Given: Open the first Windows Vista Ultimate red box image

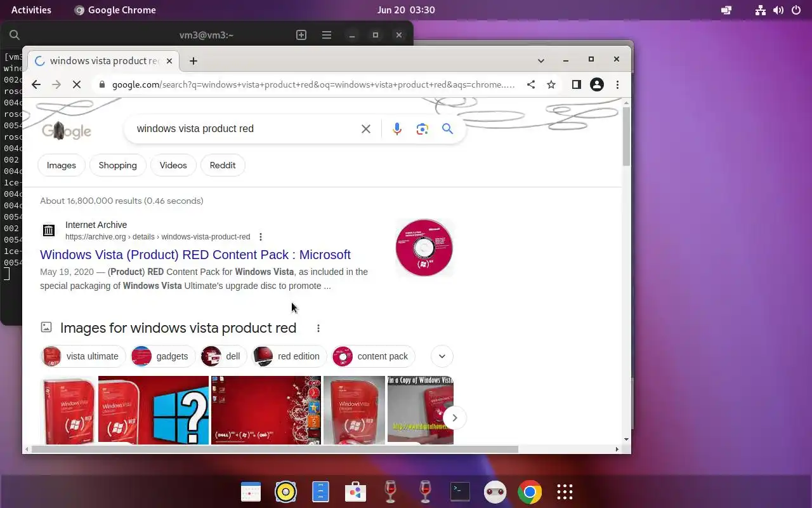Looking at the screenshot, I should pyautogui.click(x=69, y=410).
